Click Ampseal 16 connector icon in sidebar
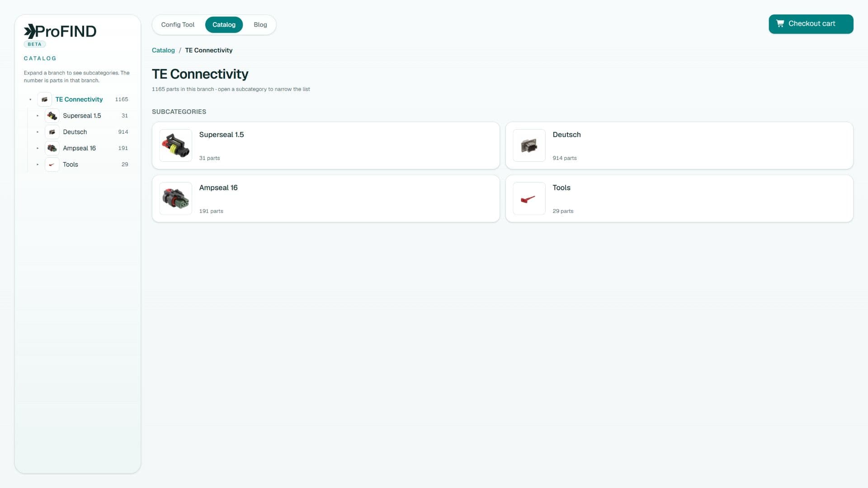 click(x=52, y=148)
